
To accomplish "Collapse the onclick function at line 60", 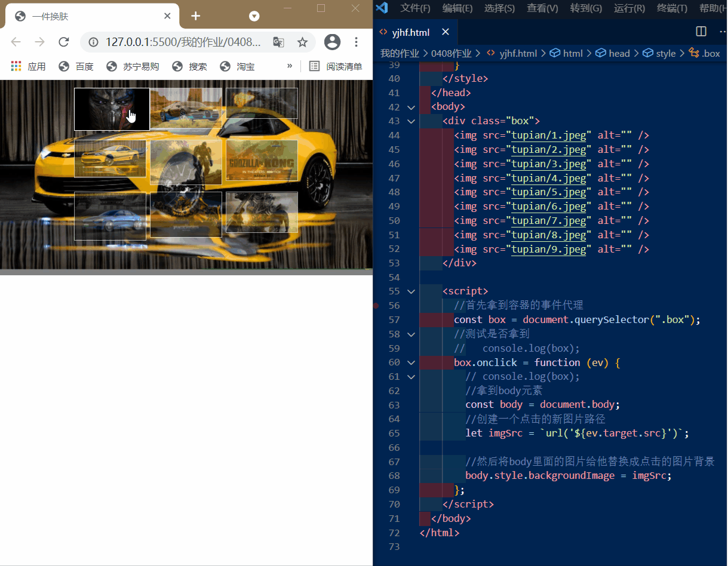I will click(411, 362).
